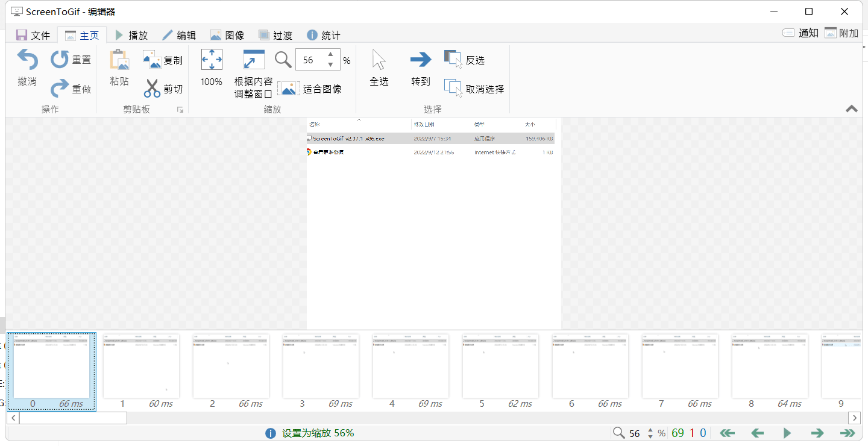Click the Go To (转到) arrow icon
The image size is (868, 446).
[421, 60]
